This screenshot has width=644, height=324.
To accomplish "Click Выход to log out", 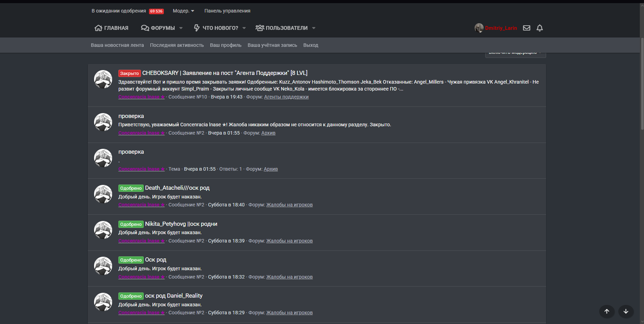I will click(311, 45).
